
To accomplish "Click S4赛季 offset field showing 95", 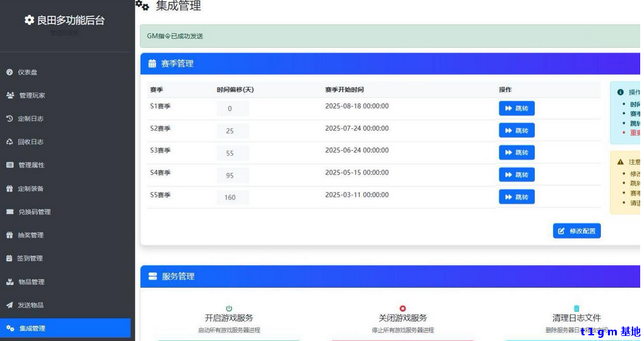I will 232,175.
